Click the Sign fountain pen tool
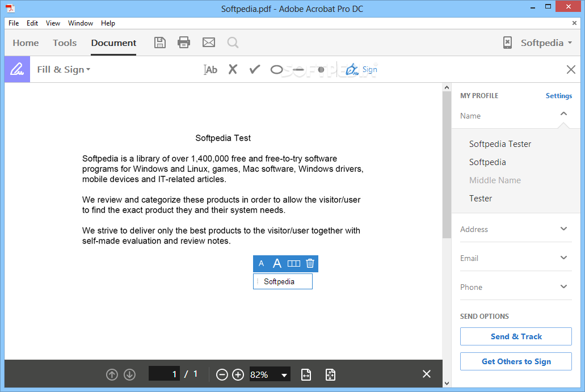585x392 pixels. pos(361,69)
